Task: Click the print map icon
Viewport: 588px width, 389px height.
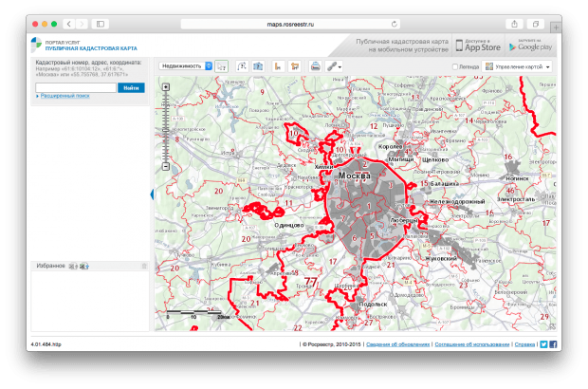Action: point(315,66)
